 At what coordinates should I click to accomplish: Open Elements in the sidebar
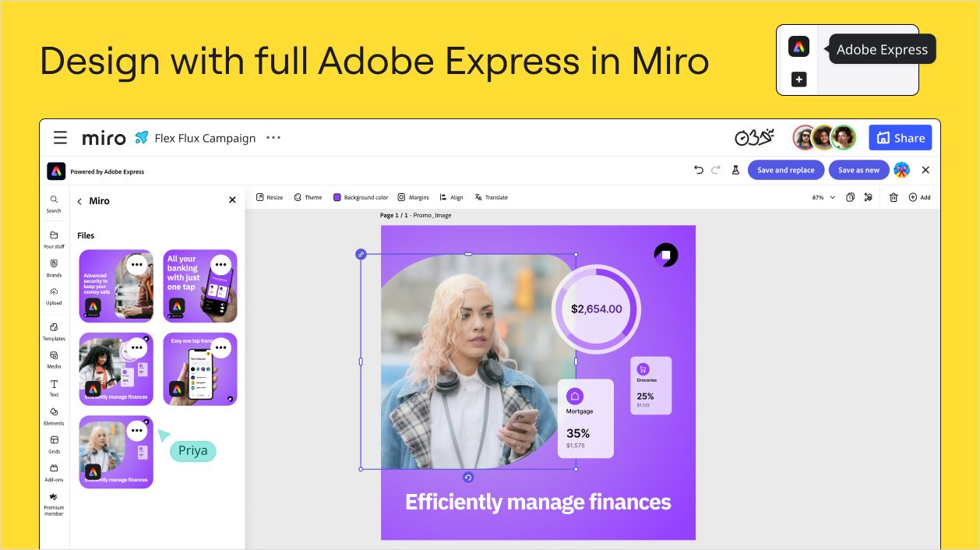[x=54, y=416]
